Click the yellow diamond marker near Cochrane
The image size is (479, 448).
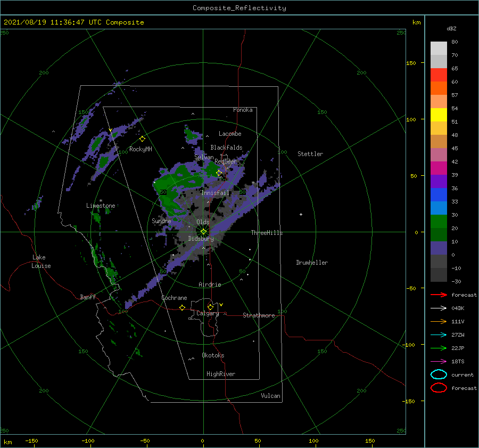coord(182,308)
